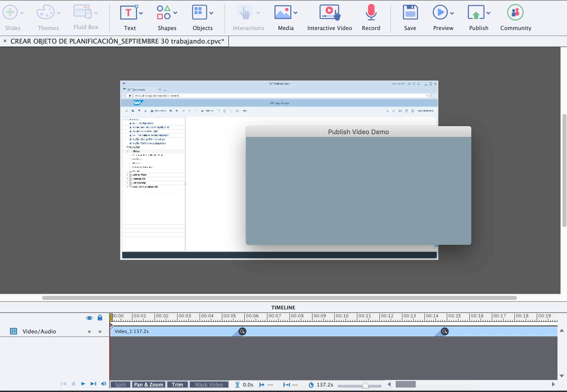This screenshot has height=392, width=567.
Task: Click the Record microphone icon
Action: coord(371,13)
